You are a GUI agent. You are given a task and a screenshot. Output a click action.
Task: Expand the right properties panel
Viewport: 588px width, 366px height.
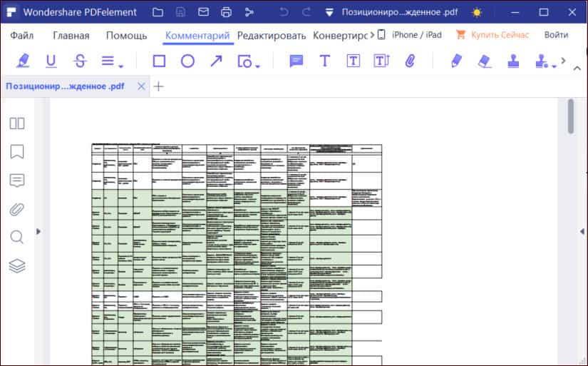[x=582, y=232]
